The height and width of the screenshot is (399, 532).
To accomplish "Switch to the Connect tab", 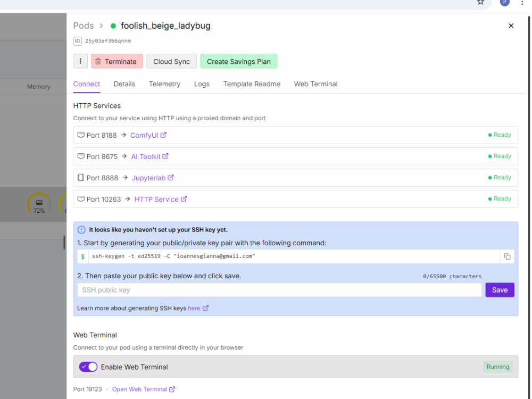I will point(87,84).
